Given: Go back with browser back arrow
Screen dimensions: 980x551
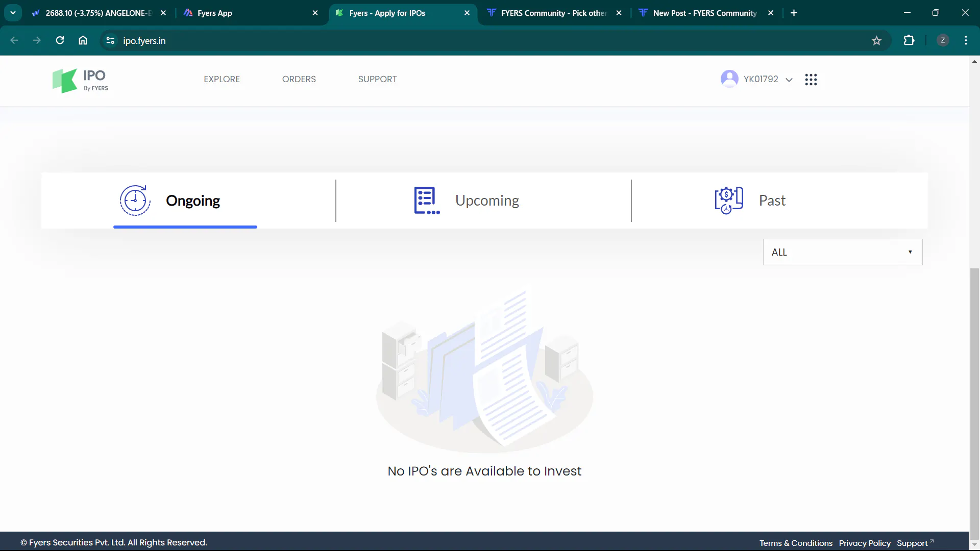Looking at the screenshot, I should (x=14, y=40).
